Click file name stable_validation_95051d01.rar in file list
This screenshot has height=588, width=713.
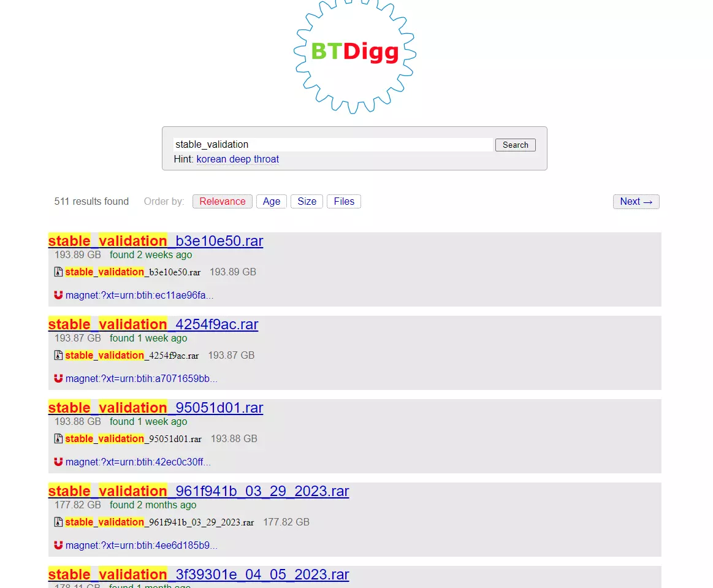133,438
